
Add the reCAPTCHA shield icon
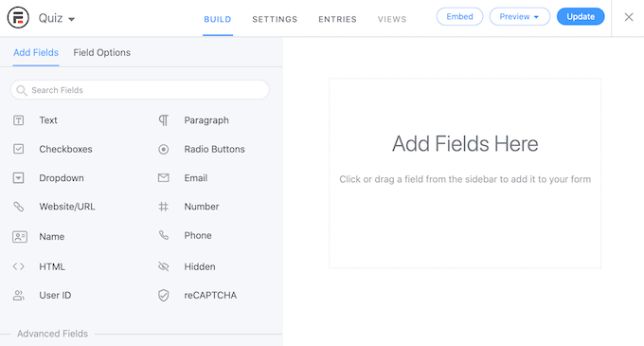(164, 295)
